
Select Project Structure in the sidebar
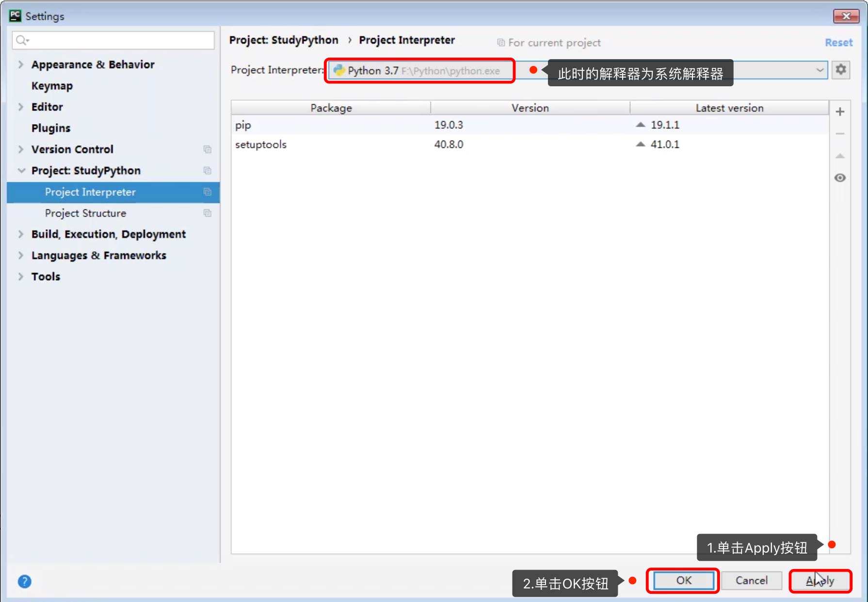click(x=85, y=213)
